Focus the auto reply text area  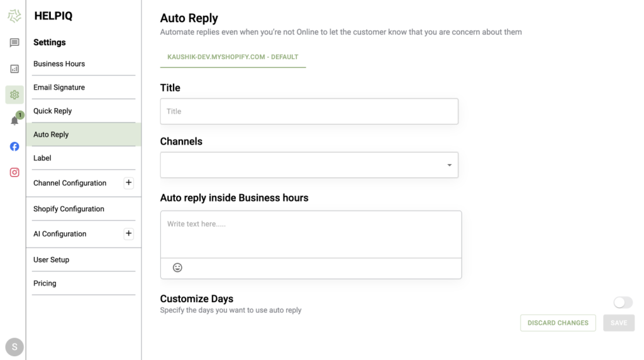(311, 234)
